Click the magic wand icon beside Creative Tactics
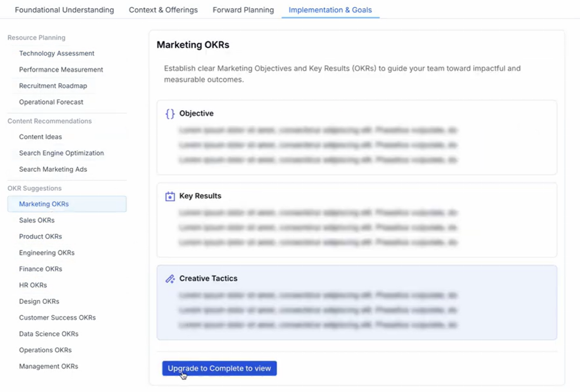The height and width of the screenshot is (392, 580). [x=169, y=279]
